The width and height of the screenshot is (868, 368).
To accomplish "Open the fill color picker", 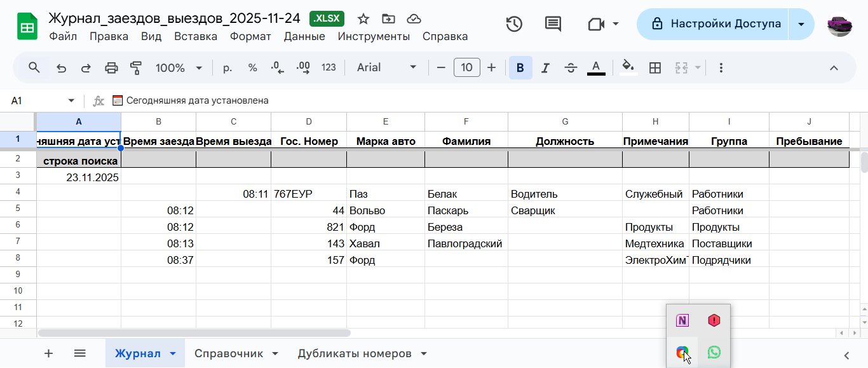I will (x=628, y=67).
